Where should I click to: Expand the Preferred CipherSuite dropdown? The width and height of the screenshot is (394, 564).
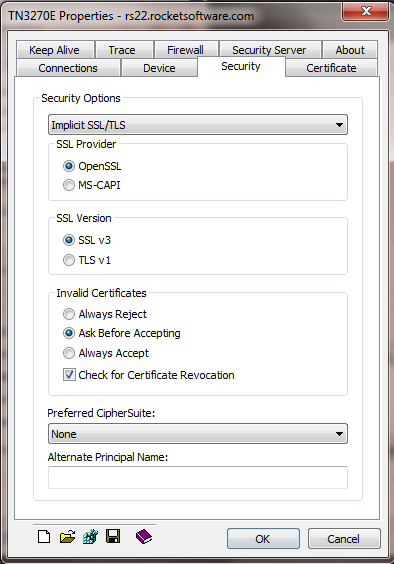[198, 434]
